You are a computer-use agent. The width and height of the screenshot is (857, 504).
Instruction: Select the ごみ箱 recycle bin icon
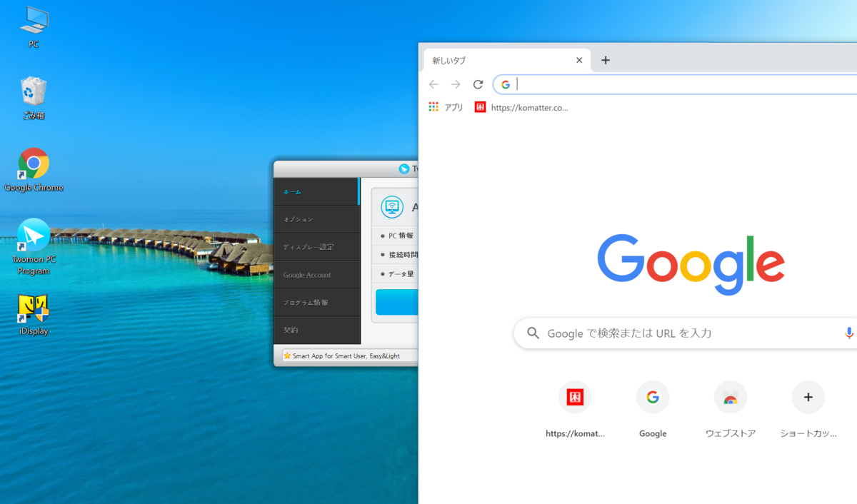pyautogui.click(x=34, y=99)
